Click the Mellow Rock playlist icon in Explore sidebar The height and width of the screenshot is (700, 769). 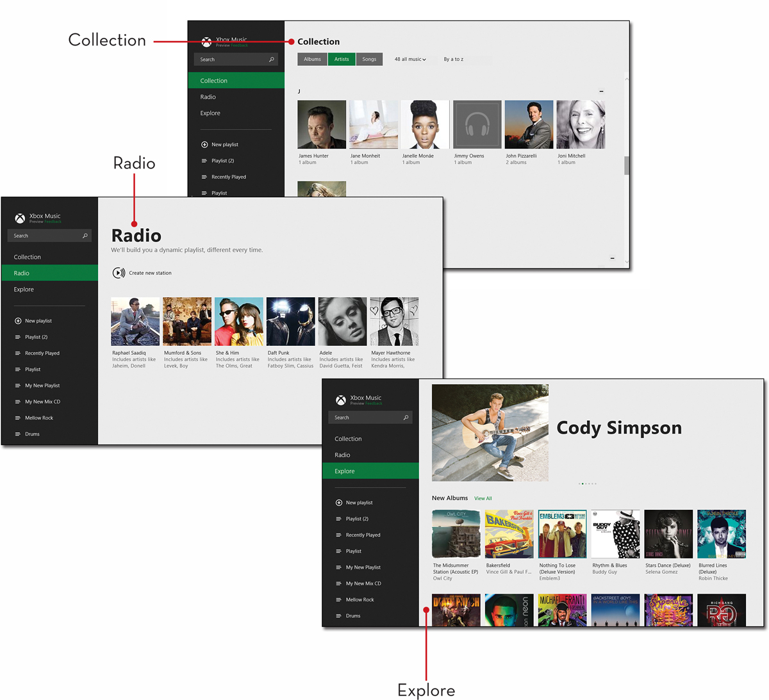click(x=339, y=599)
